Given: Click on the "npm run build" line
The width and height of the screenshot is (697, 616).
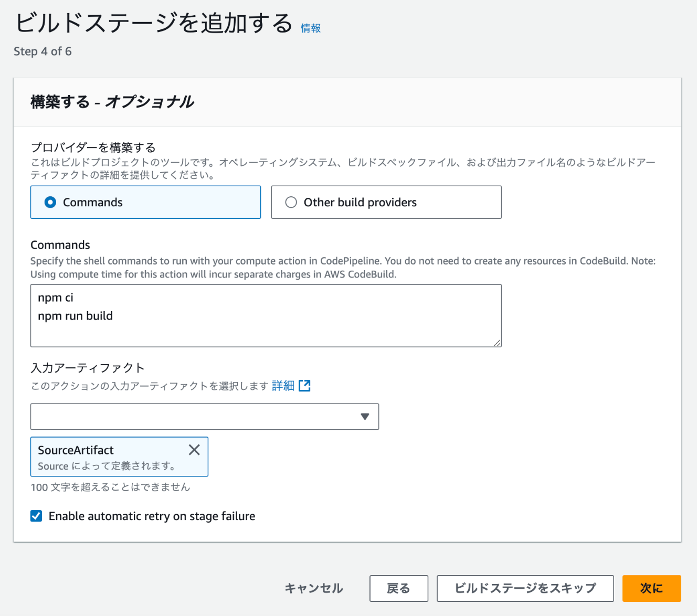Looking at the screenshot, I should [x=75, y=316].
